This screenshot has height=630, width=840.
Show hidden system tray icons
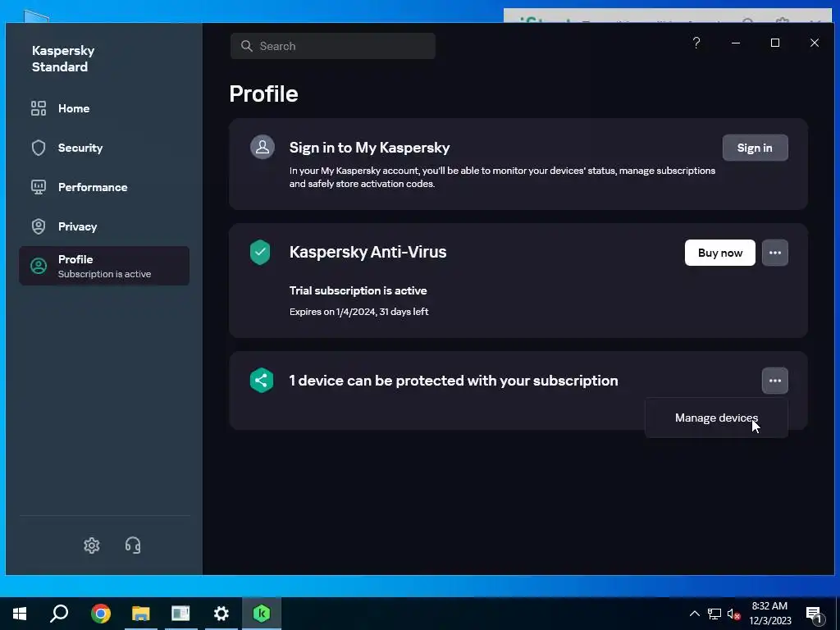(694, 614)
